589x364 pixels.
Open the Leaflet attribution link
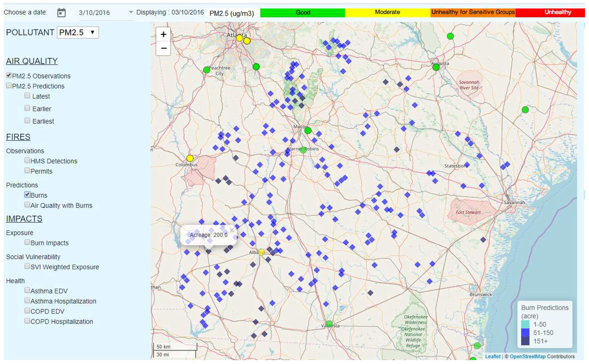click(492, 356)
